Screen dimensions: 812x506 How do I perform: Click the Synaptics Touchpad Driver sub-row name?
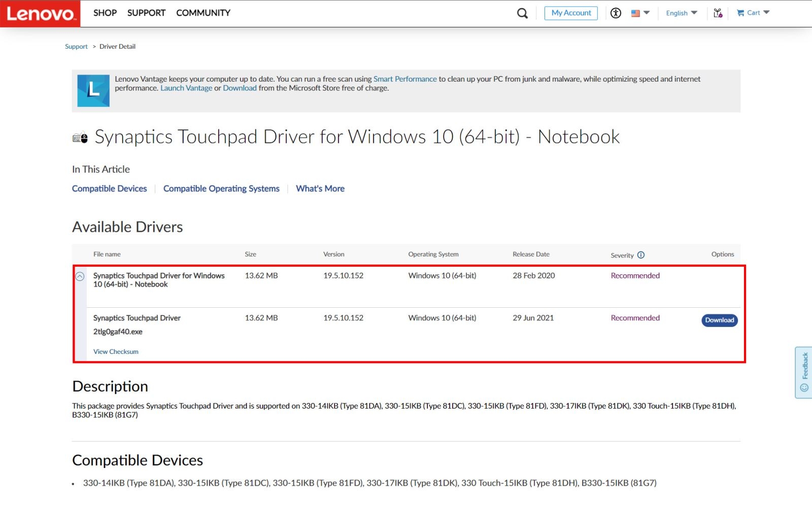coord(137,318)
